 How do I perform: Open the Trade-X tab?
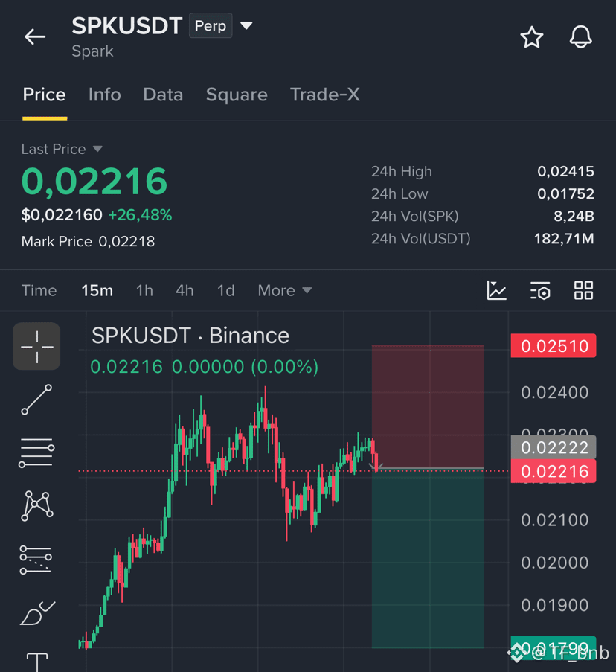324,95
